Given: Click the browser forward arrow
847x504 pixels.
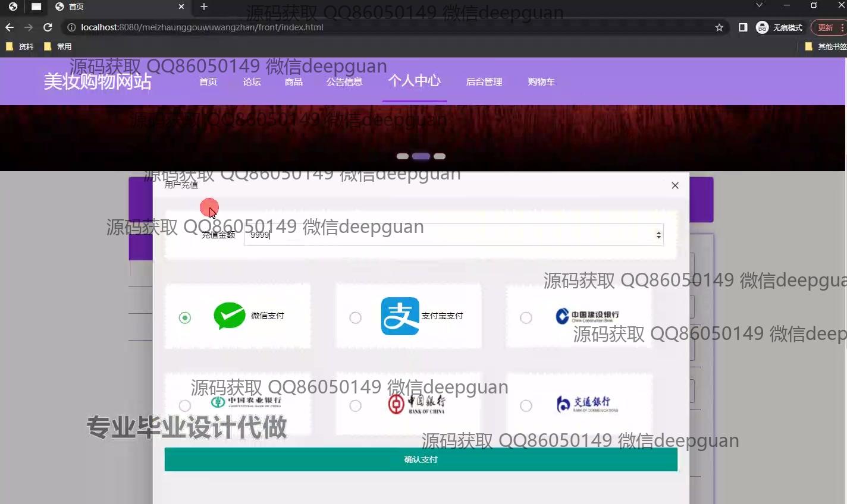Looking at the screenshot, I should pos(29,27).
